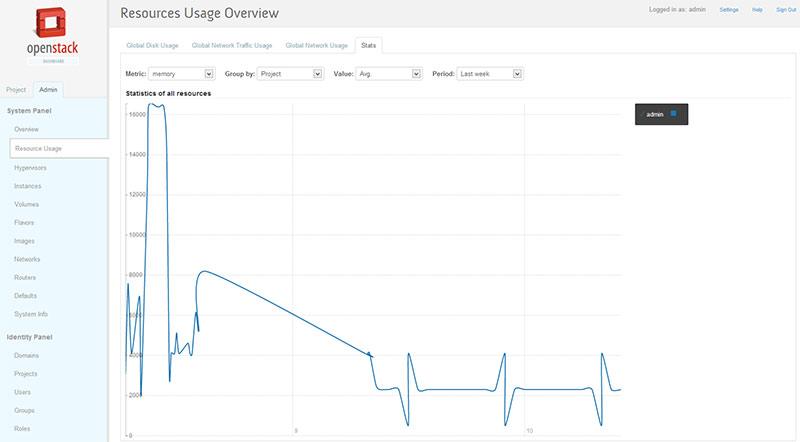Click the Statistics of all resources heading
Image resolution: width=800 pixels, height=442 pixels.
pyautogui.click(x=168, y=93)
